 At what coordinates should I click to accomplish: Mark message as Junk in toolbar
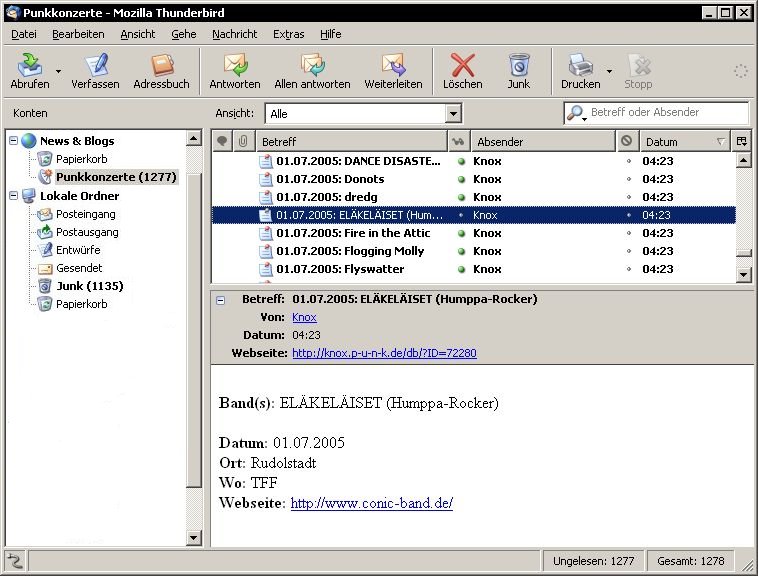click(x=519, y=72)
